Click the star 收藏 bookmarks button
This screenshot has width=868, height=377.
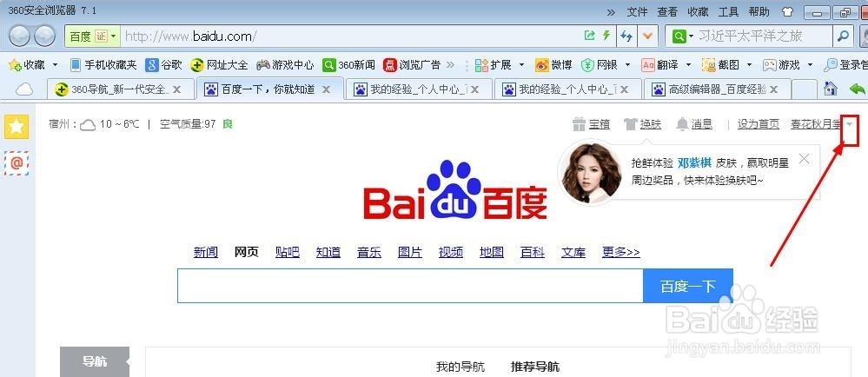pyautogui.click(x=27, y=65)
